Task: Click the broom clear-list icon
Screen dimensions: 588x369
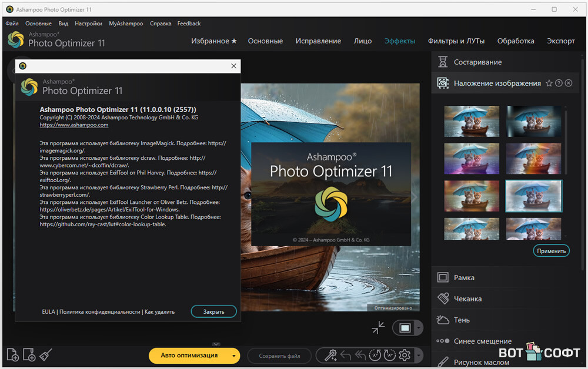Action: 45,355
